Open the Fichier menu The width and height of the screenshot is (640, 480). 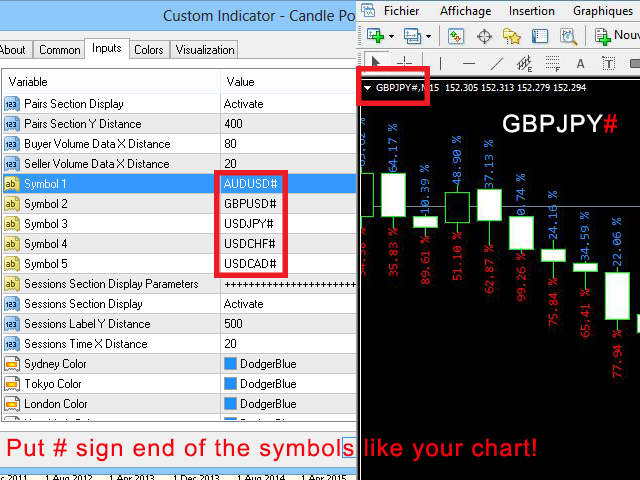pyautogui.click(x=401, y=11)
